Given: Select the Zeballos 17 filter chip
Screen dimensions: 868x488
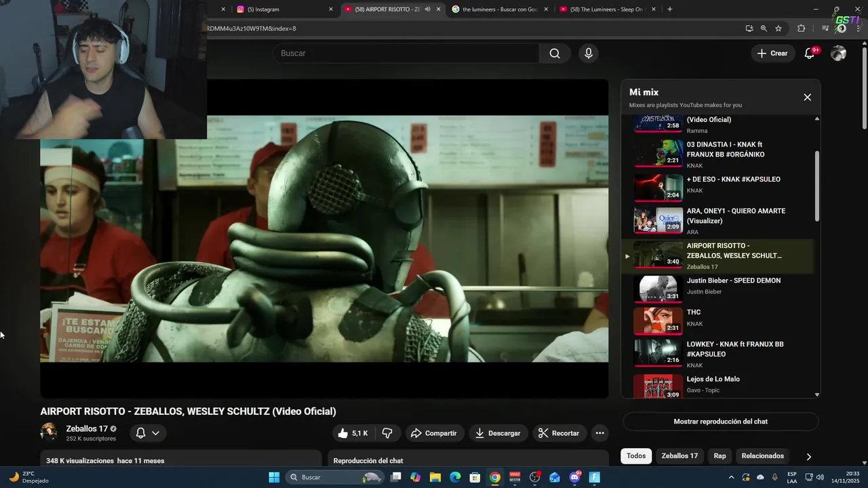Looking at the screenshot, I should (679, 456).
